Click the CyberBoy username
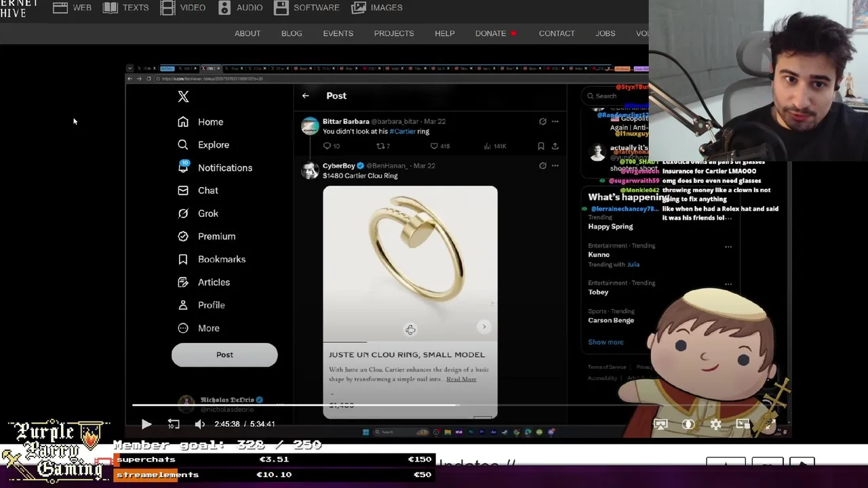868x488 pixels. pyautogui.click(x=339, y=165)
